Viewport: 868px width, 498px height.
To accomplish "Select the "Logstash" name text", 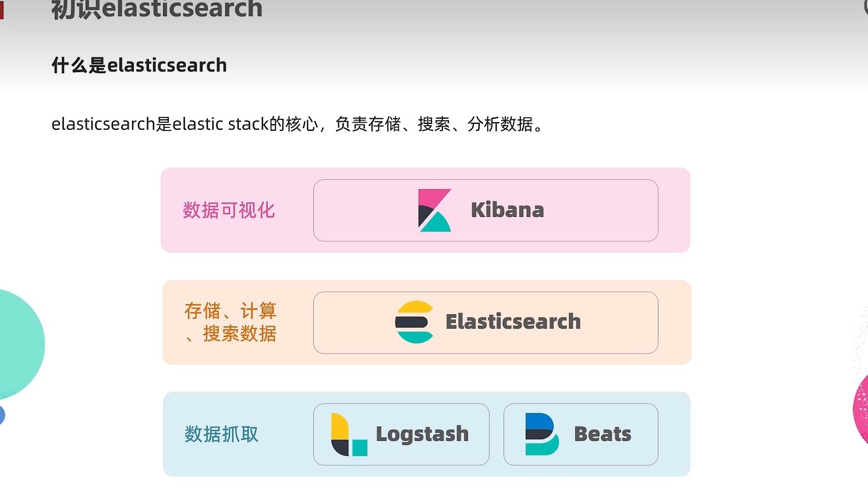I will [422, 434].
